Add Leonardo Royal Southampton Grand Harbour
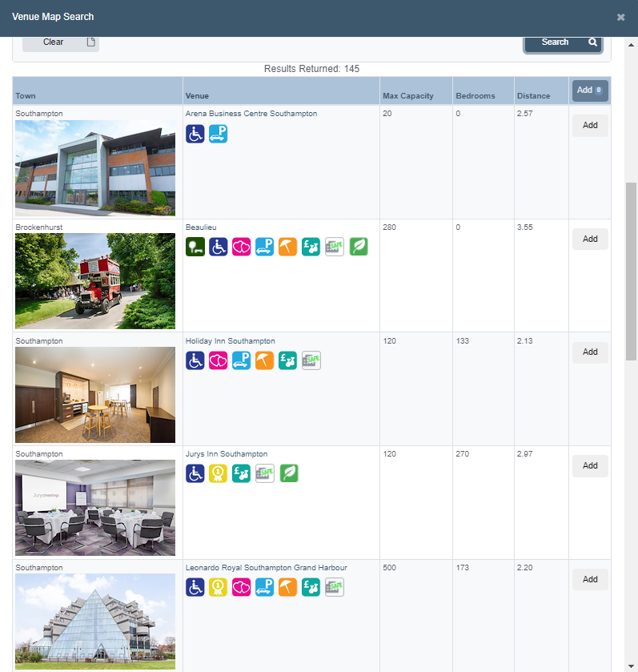The width and height of the screenshot is (638, 672). [x=590, y=579]
